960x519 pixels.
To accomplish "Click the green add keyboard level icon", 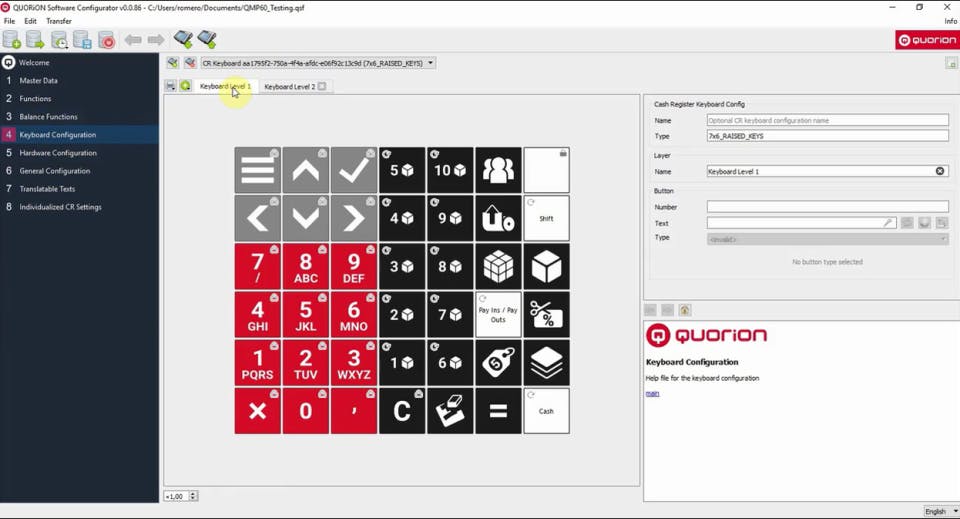I will coord(186,86).
